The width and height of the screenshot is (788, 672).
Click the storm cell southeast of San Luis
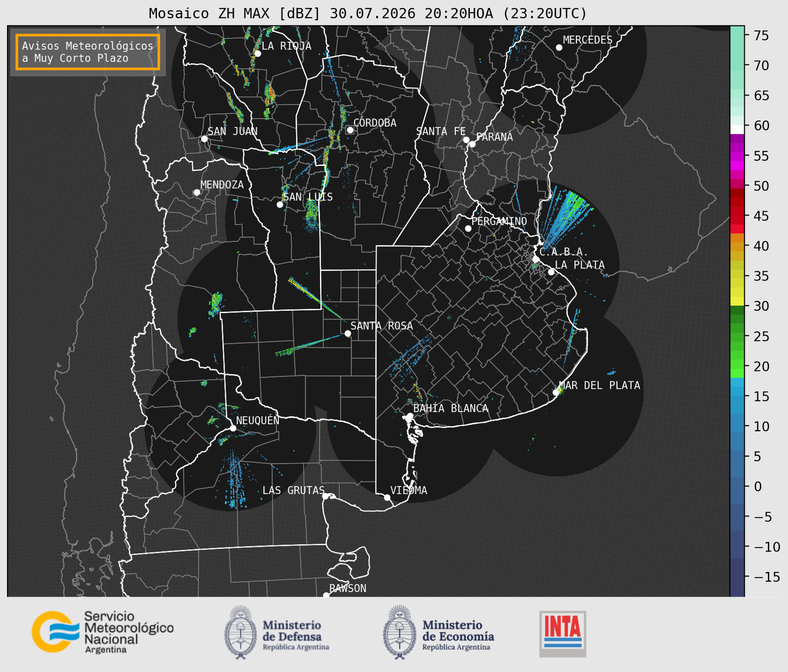tap(312, 215)
